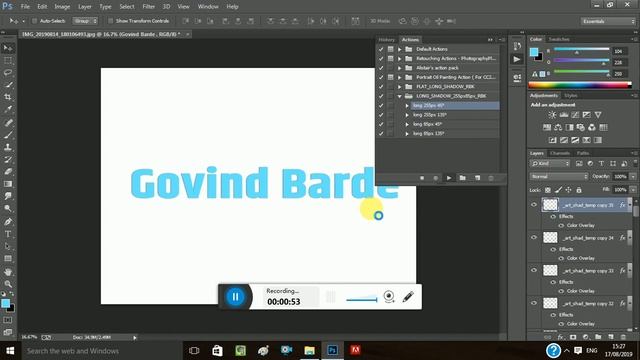
Task: Hide layer _art_shad_temp copy 34
Action: [534, 238]
